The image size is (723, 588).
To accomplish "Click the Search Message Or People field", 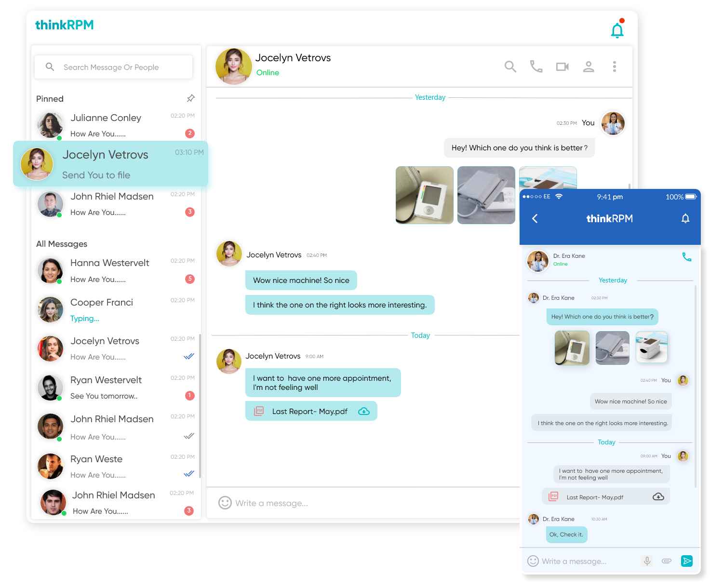I will pos(114,67).
